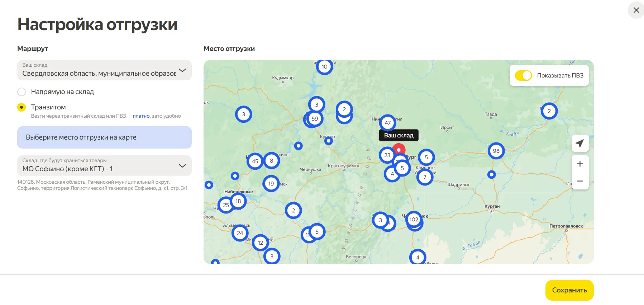The image size is (644, 305).
Task: Select the Транзитом radio option
Action: pos(22,107)
